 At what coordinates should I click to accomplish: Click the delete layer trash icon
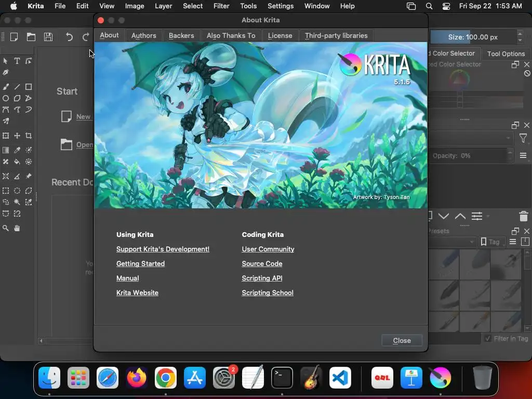coord(524,216)
